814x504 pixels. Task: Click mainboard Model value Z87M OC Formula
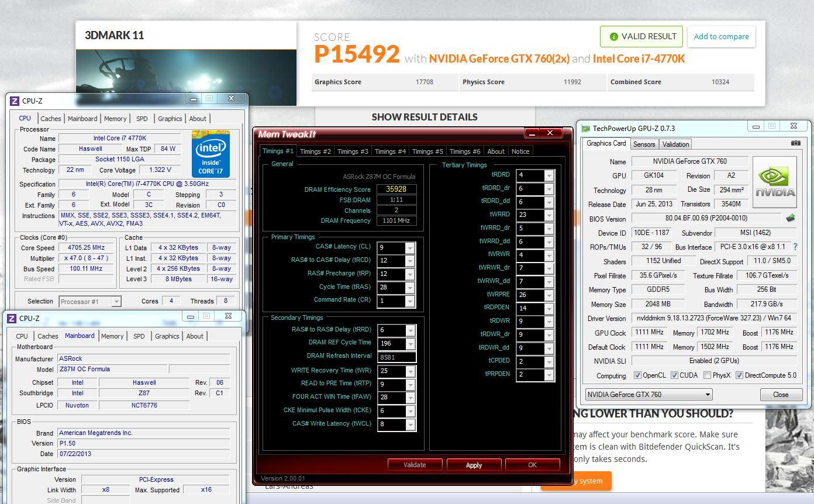(112, 370)
